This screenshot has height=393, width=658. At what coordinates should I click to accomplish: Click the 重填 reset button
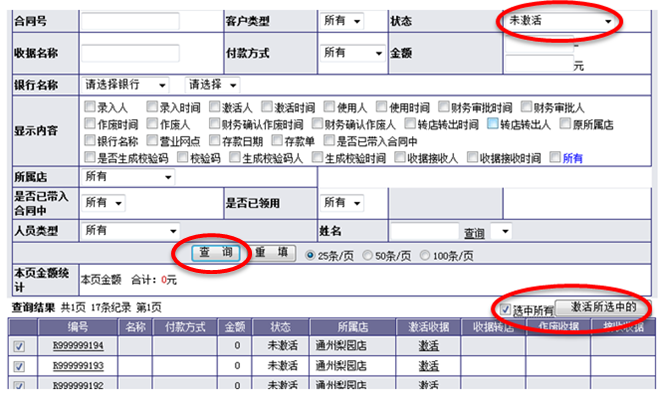coord(272,253)
